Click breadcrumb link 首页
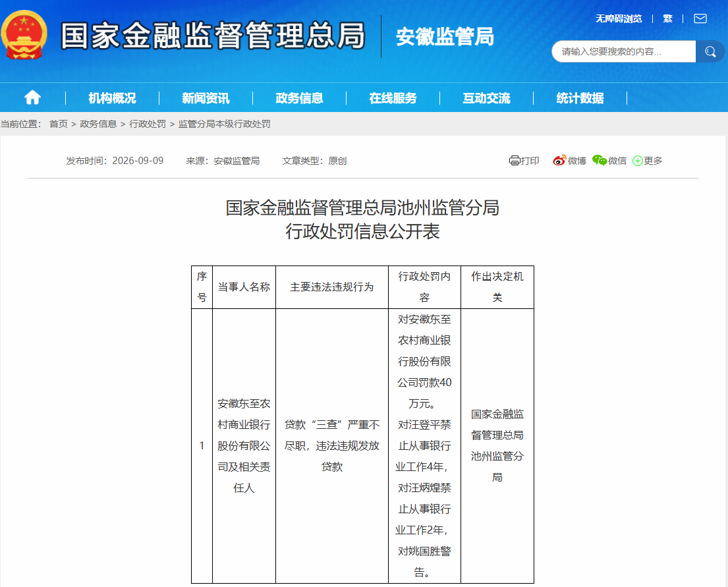This screenshot has height=587, width=728. [59, 124]
